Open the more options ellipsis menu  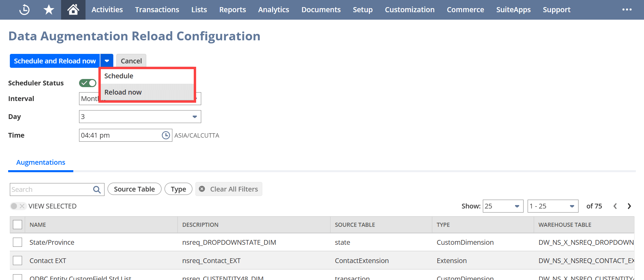point(627,10)
